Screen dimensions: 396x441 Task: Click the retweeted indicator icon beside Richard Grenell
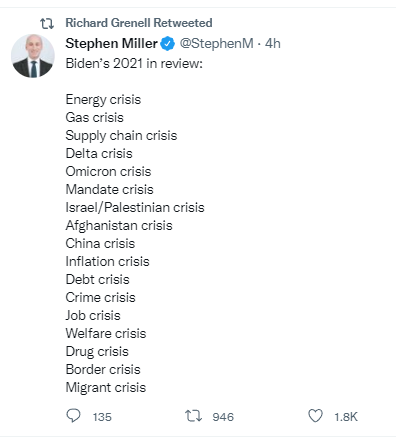pyautogui.click(x=47, y=23)
